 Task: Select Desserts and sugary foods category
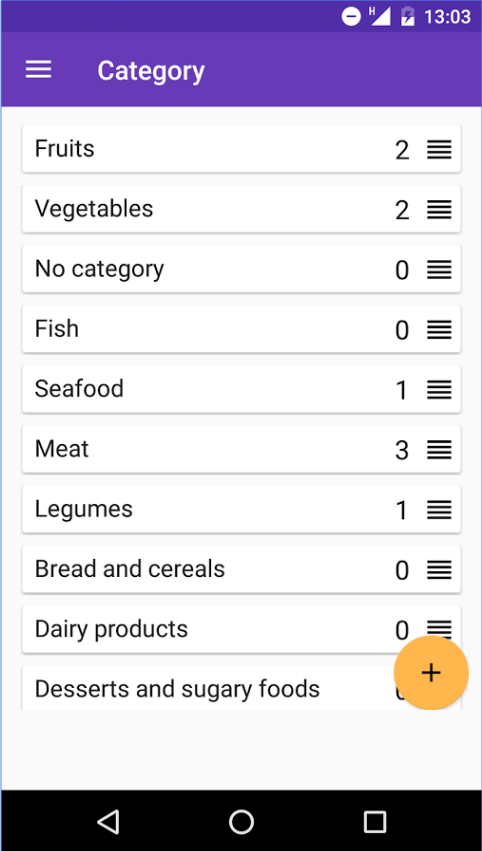tap(241, 688)
